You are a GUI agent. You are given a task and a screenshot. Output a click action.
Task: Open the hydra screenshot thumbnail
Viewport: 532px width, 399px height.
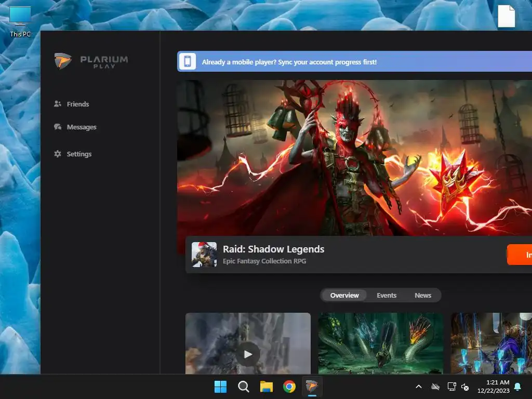381,343
